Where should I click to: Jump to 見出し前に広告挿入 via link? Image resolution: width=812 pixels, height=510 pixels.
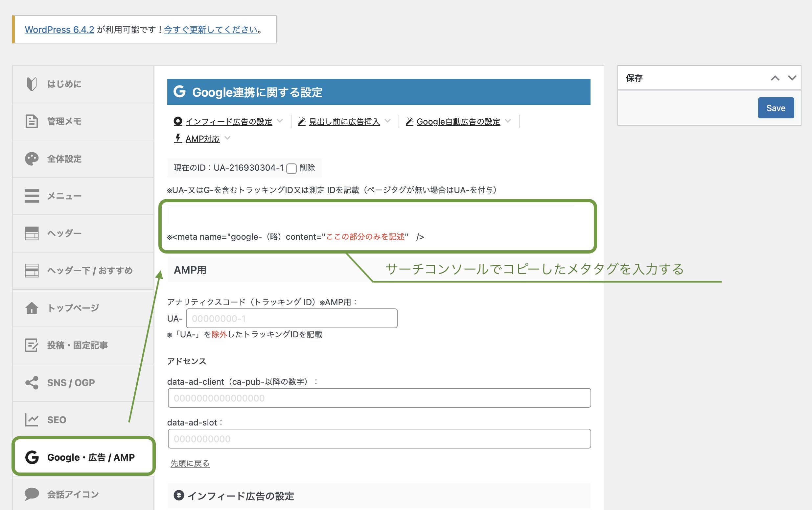pyautogui.click(x=344, y=121)
